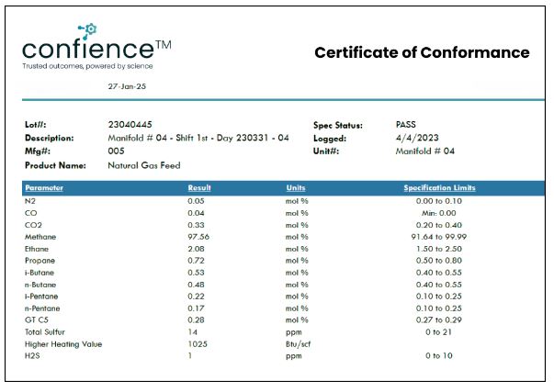Screen dimensions: 554x392
Task: Click the description text starting with Manifold # 04 - Shift
Action: (x=198, y=138)
